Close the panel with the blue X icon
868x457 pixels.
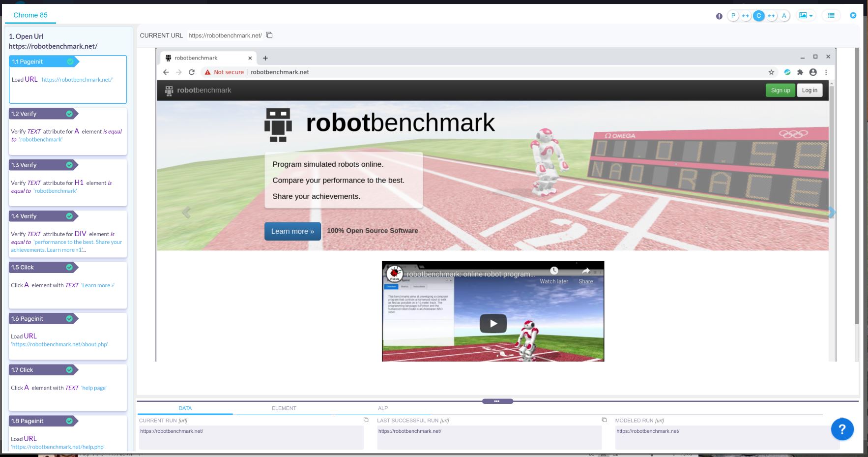tap(853, 16)
